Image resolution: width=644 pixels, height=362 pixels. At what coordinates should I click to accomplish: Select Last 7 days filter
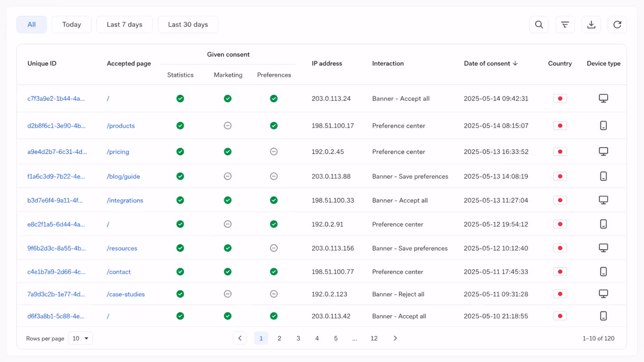pos(124,25)
